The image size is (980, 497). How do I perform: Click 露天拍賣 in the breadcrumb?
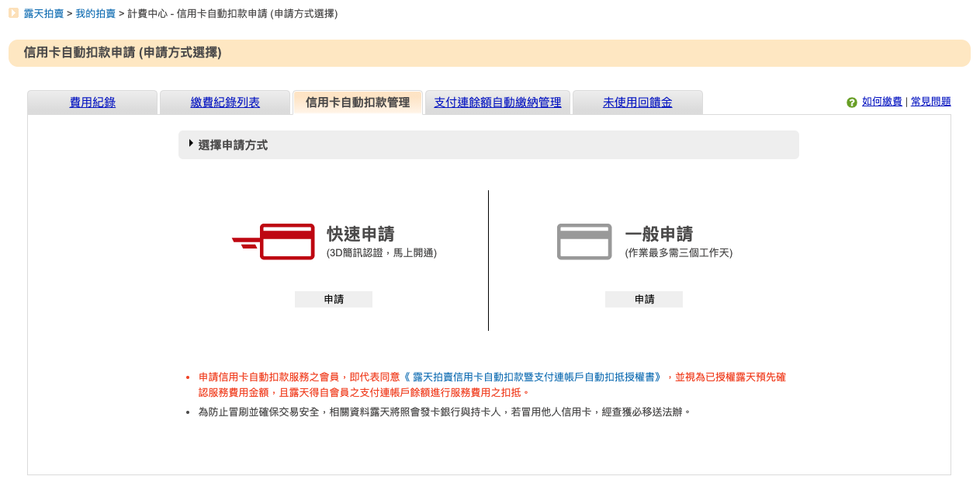click(43, 14)
